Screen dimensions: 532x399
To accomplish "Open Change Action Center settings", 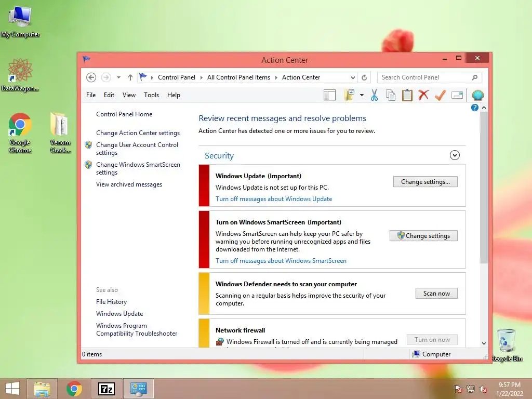I will tap(138, 133).
